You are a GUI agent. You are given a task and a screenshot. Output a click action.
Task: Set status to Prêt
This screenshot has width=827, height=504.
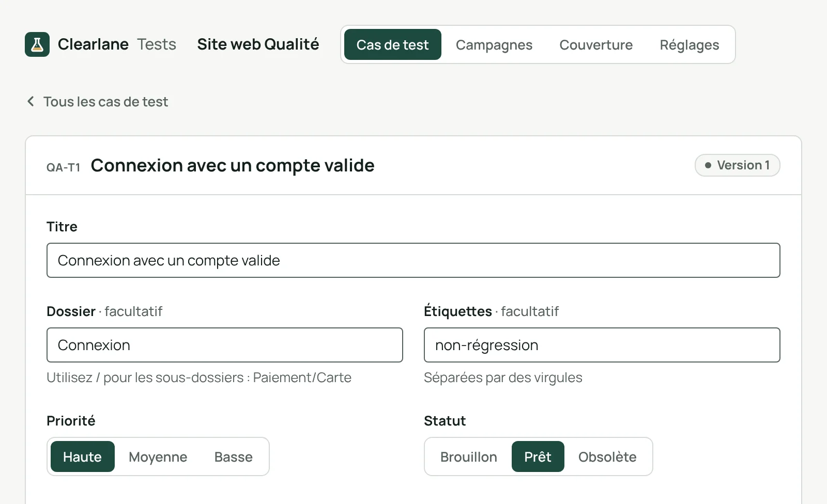tap(538, 456)
